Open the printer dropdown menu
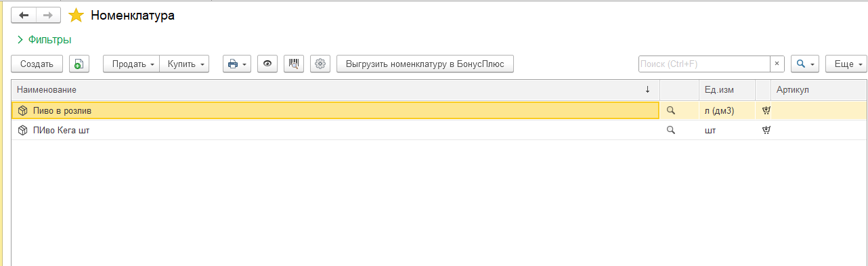 237,64
